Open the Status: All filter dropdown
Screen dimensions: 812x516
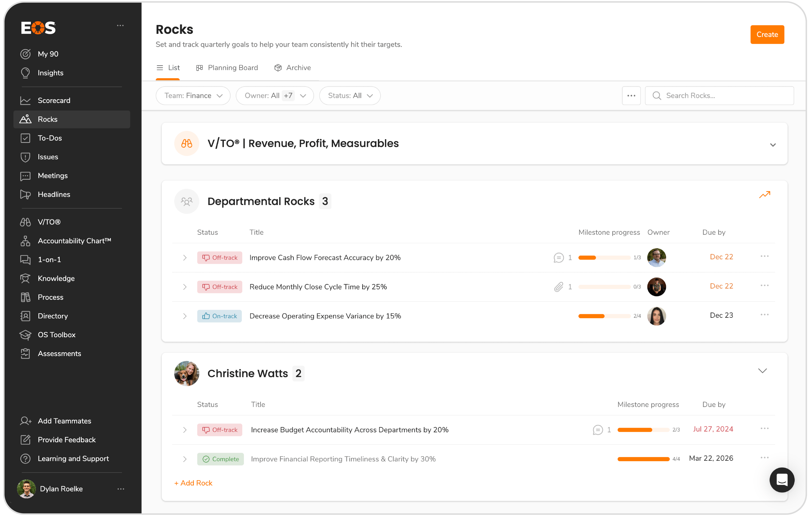click(x=350, y=96)
